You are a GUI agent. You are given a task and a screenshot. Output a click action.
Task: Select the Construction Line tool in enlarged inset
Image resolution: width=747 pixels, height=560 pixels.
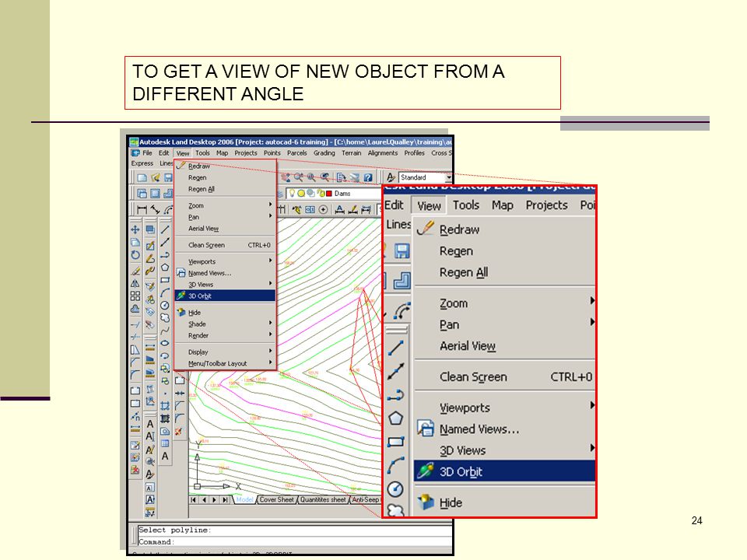396,372
